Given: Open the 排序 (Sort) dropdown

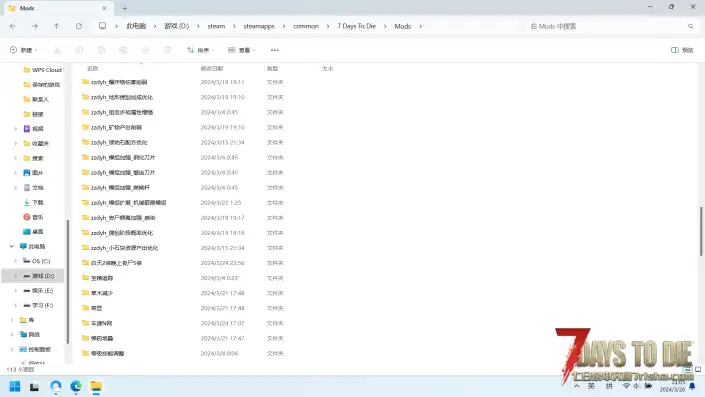Looking at the screenshot, I should pos(201,50).
